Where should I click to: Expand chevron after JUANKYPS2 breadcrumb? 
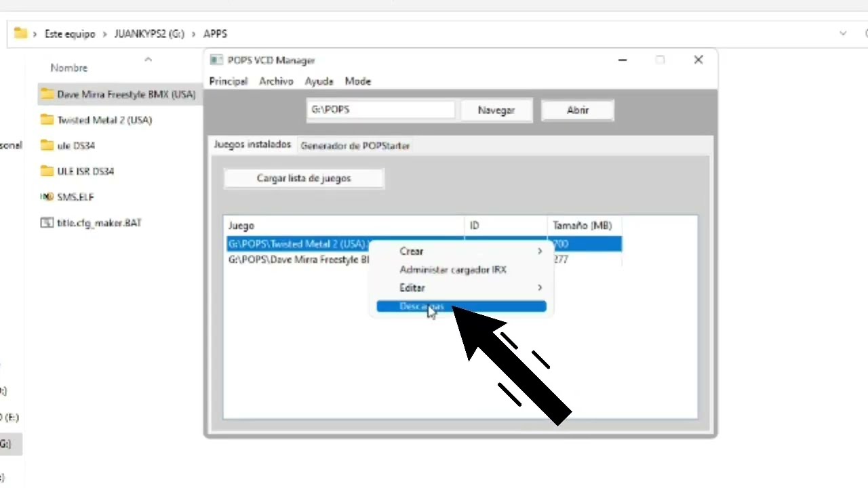[194, 34]
